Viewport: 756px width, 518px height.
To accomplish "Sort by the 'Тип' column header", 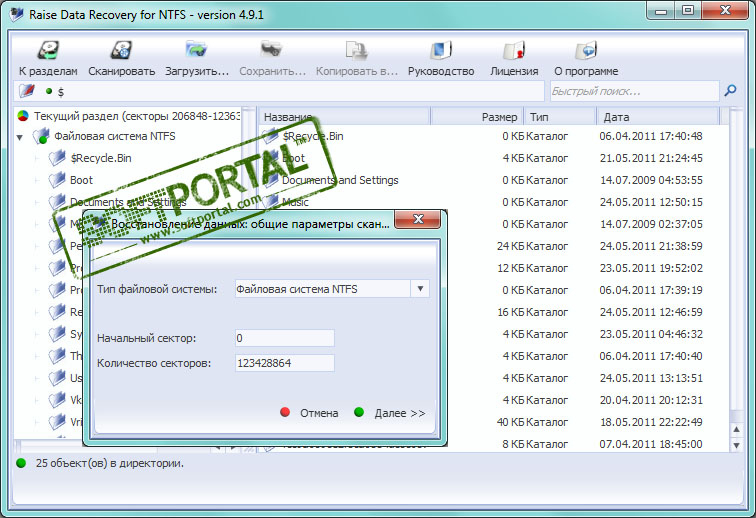I will [x=560, y=117].
